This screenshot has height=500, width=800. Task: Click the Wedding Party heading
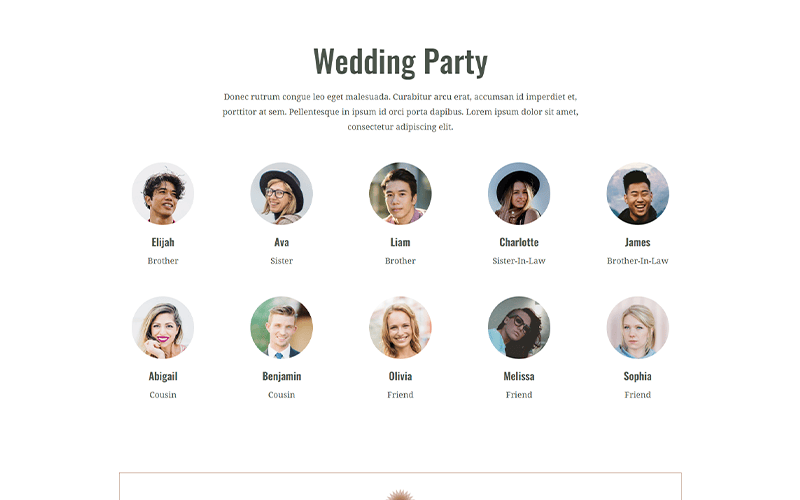(400, 62)
